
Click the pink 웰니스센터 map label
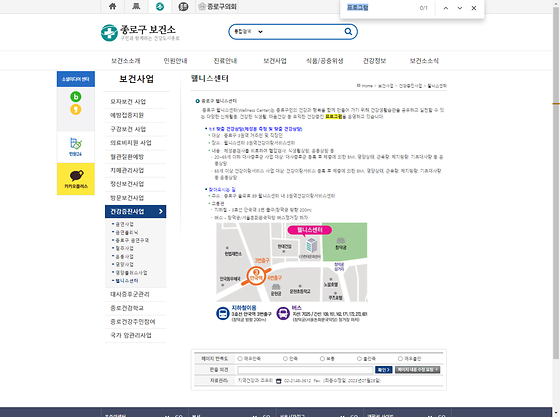click(310, 230)
